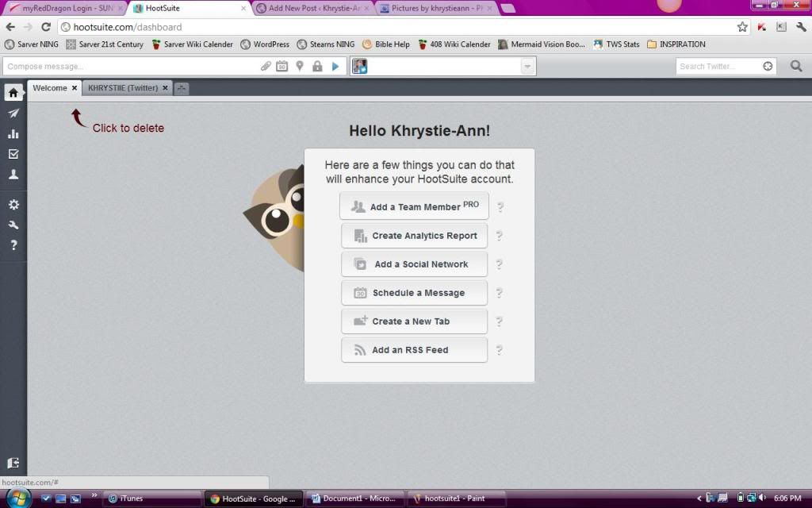The image size is (812, 508).
Task: Open the Sarver NING bookmark
Action: [x=32, y=44]
